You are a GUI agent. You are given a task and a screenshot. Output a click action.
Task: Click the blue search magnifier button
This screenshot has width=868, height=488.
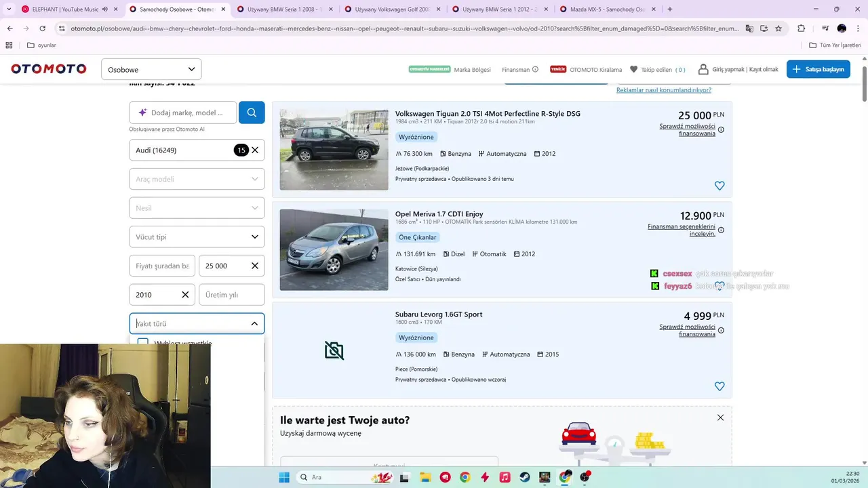(252, 113)
